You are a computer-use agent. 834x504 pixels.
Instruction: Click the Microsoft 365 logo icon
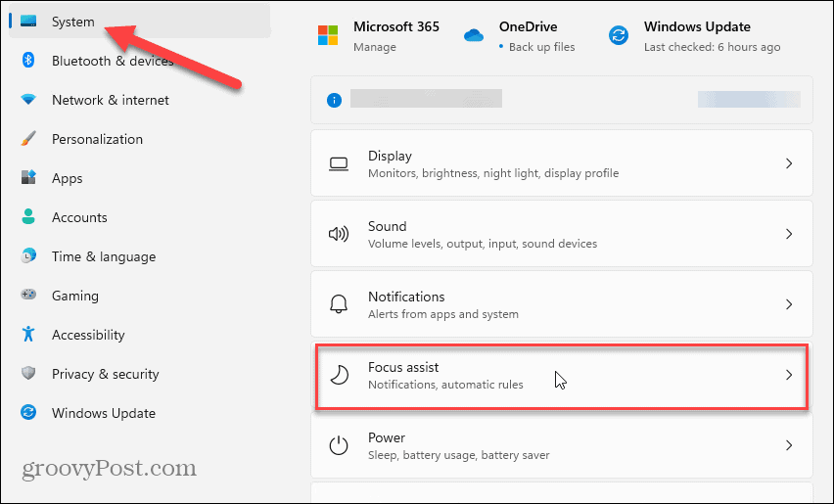tap(328, 35)
